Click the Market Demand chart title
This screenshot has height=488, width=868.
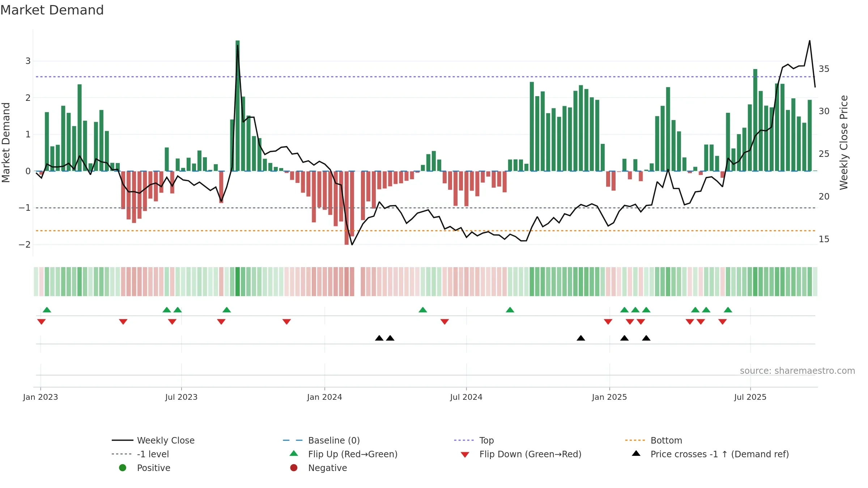coord(52,10)
